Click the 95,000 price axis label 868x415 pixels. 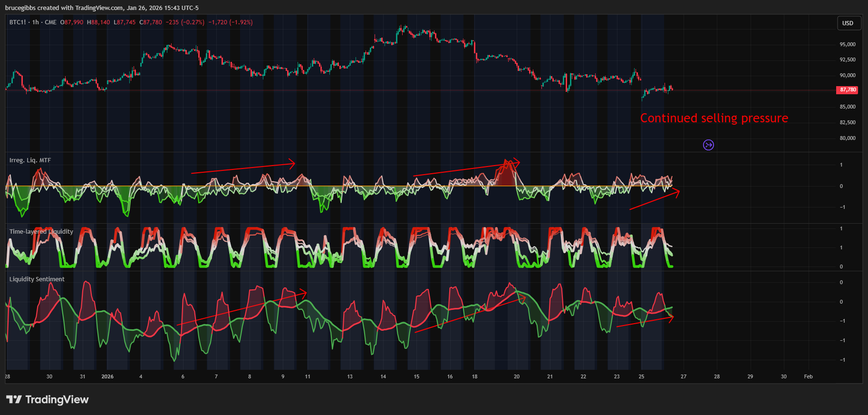[847, 44]
